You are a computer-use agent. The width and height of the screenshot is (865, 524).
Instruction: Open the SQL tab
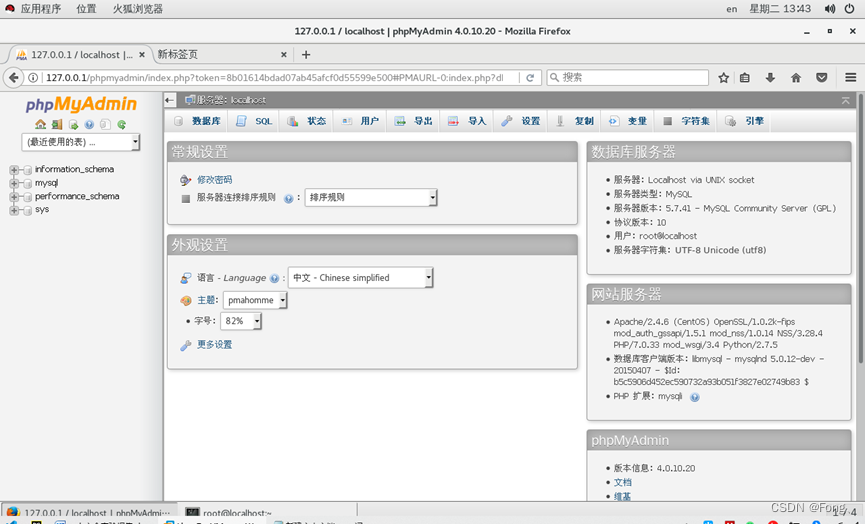254,121
